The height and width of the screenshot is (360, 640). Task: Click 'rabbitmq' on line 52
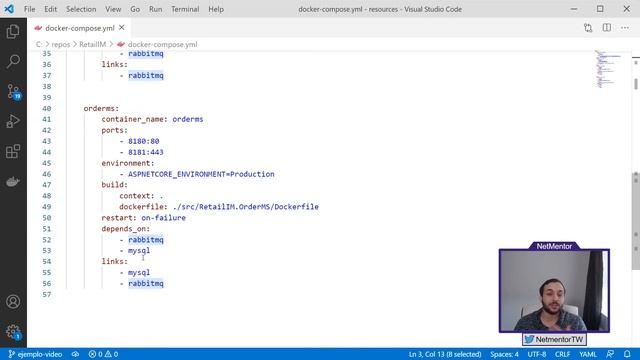click(146, 240)
